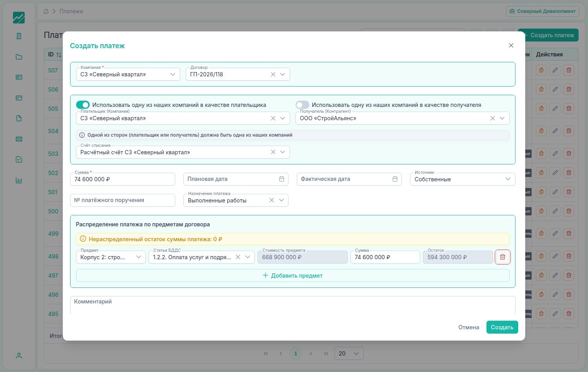This screenshot has width=588, height=372.
Task: Open the bar chart icon in sidebar
Action: point(19,180)
